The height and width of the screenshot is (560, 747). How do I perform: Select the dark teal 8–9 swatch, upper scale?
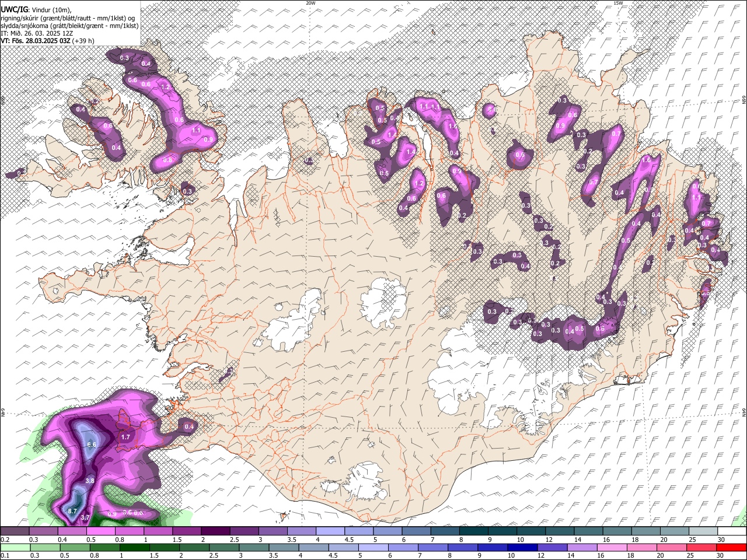[474, 531]
